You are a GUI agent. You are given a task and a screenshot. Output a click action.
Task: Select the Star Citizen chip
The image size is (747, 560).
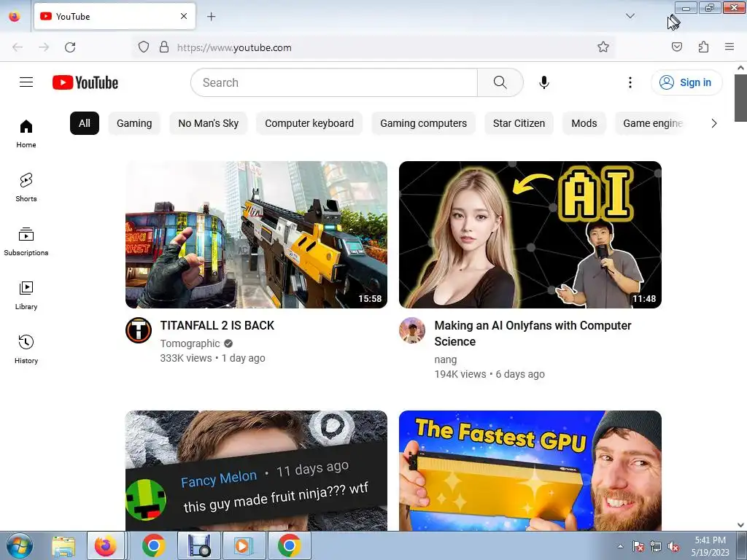point(519,123)
